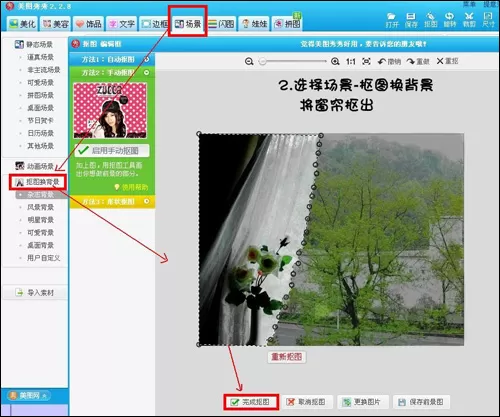Click the 撤销 undo button

coord(389,61)
